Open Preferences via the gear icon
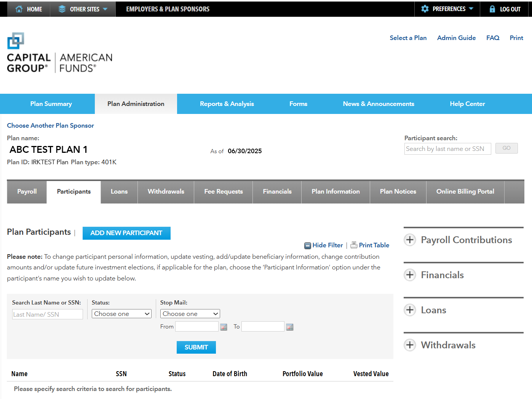 [425, 9]
